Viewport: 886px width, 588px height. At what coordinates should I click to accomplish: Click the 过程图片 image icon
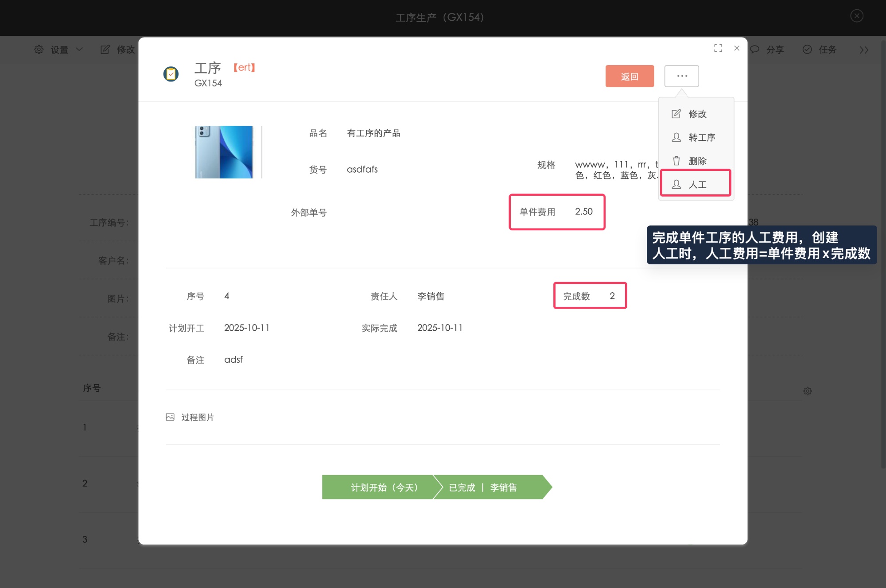tap(170, 417)
